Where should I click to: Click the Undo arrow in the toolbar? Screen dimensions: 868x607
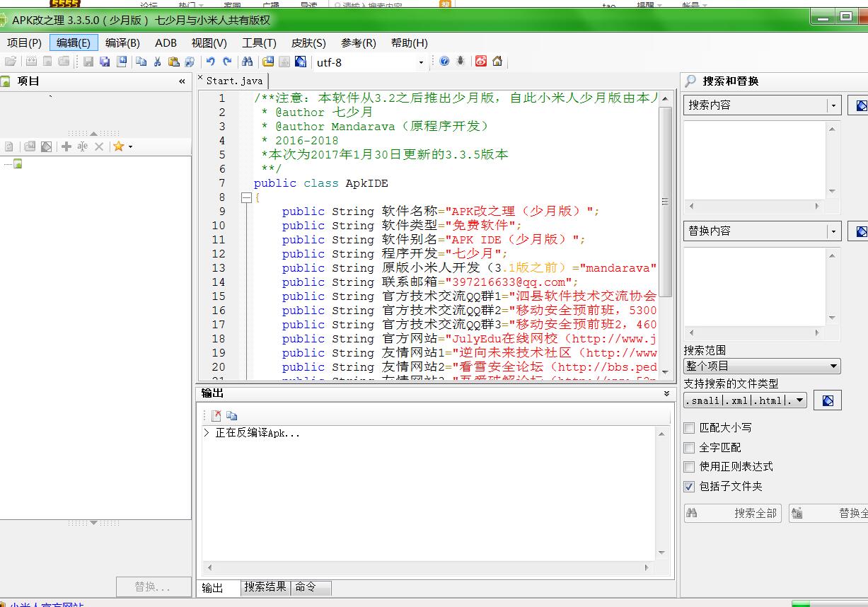[210, 62]
